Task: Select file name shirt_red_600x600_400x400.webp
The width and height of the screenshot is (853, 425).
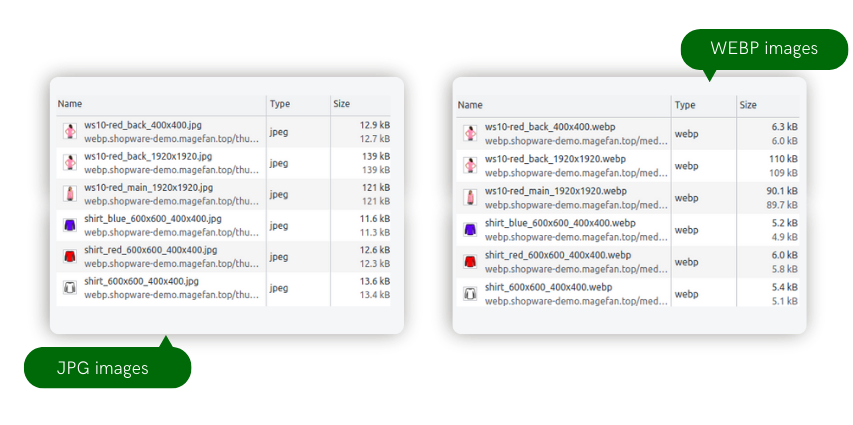Action: 558,255
